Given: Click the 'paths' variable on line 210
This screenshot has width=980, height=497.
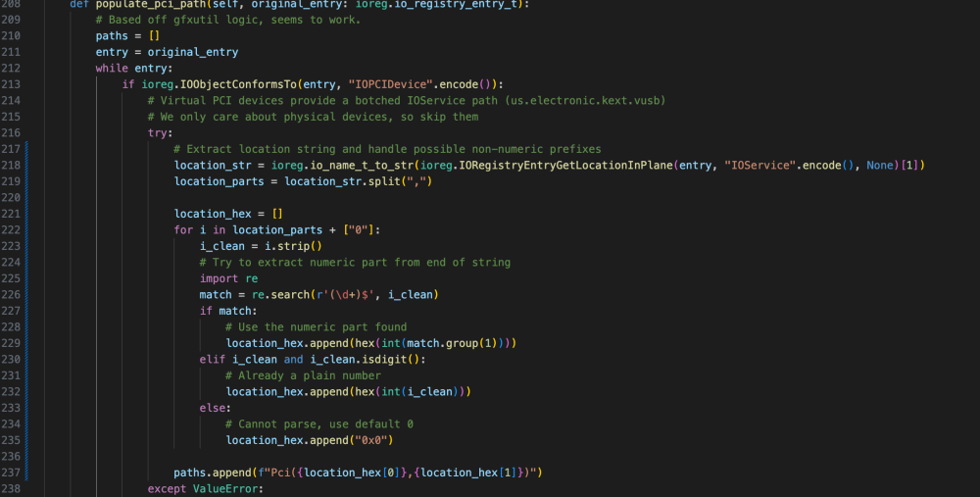Looking at the screenshot, I should (x=112, y=35).
